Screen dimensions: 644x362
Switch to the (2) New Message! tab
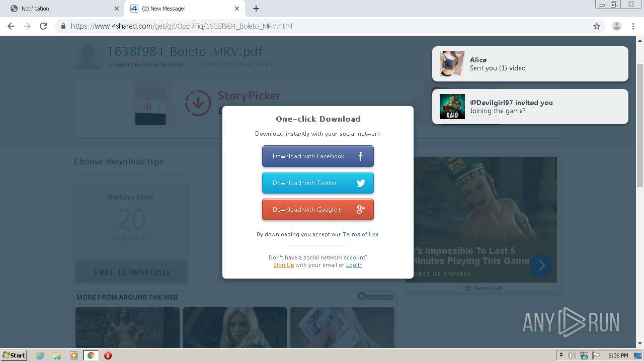pyautogui.click(x=185, y=9)
